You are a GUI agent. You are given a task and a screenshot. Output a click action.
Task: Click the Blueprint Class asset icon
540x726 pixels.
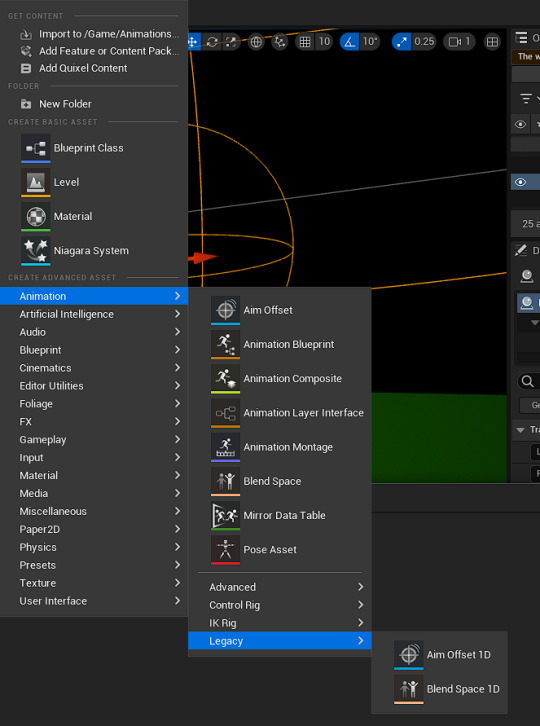[36, 148]
